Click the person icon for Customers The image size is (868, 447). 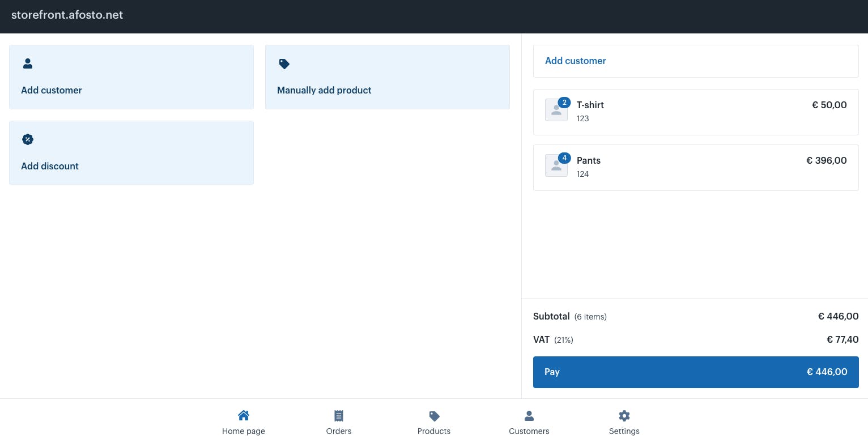(x=529, y=416)
